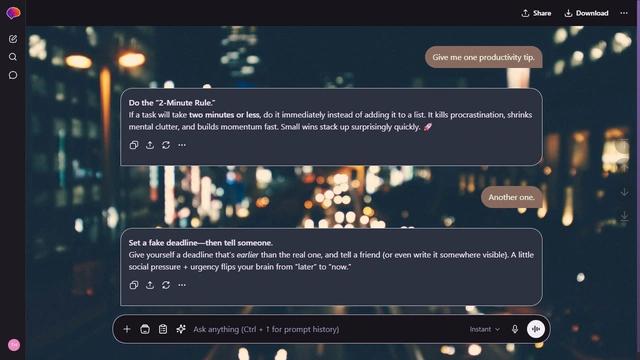Image resolution: width=640 pixels, height=360 pixels.
Task: Click the 'Give me one productivity tip.' message
Action: click(483, 57)
